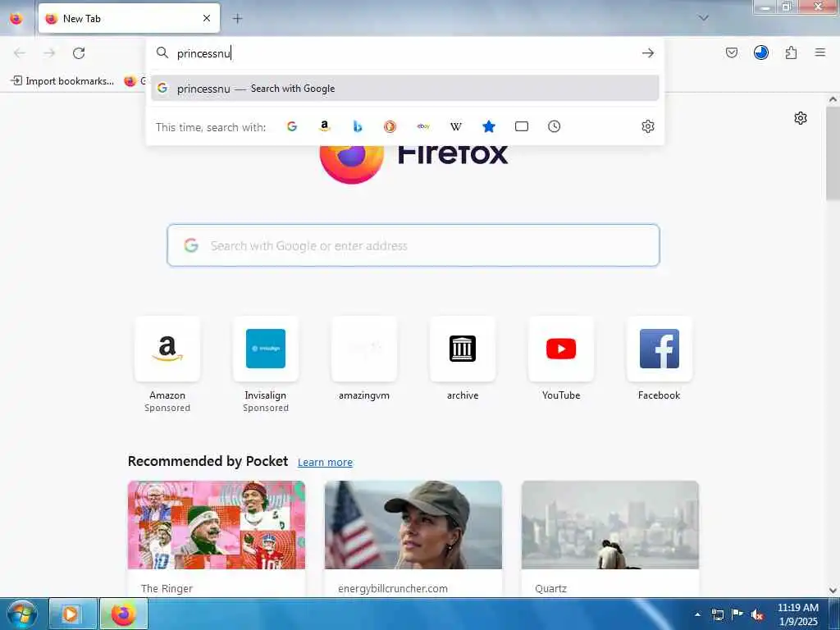Select the princessnu Search with Google suggestion
Screen dimensions: 840x630
[x=404, y=89]
